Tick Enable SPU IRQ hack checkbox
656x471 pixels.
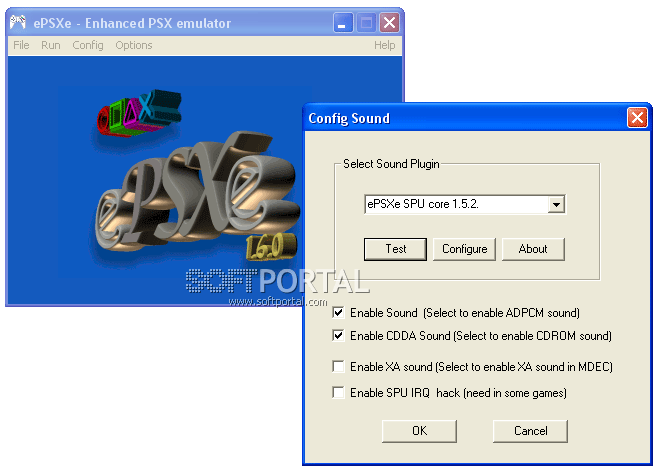click(x=338, y=393)
